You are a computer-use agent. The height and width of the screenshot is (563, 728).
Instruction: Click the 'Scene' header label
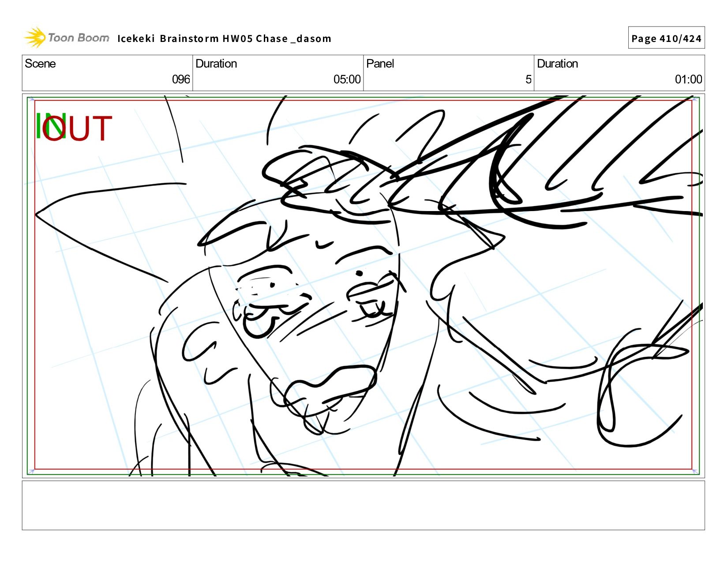[40, 64]
